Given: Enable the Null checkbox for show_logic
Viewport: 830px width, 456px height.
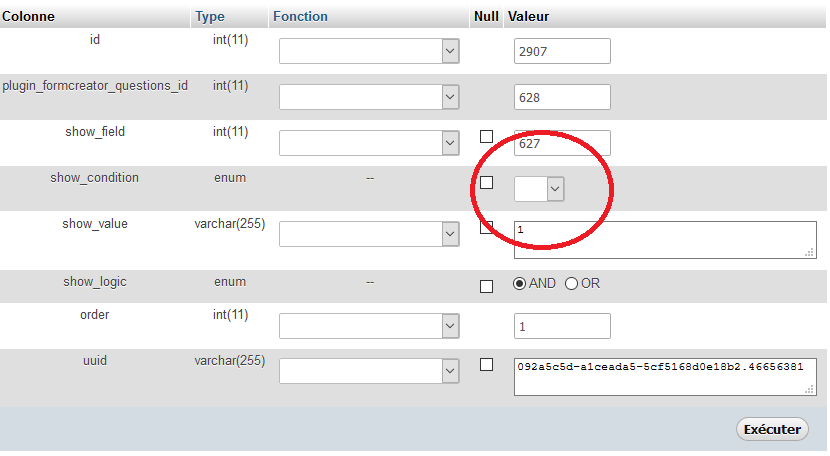Looking at the screenshot, I should click(486, 287).
